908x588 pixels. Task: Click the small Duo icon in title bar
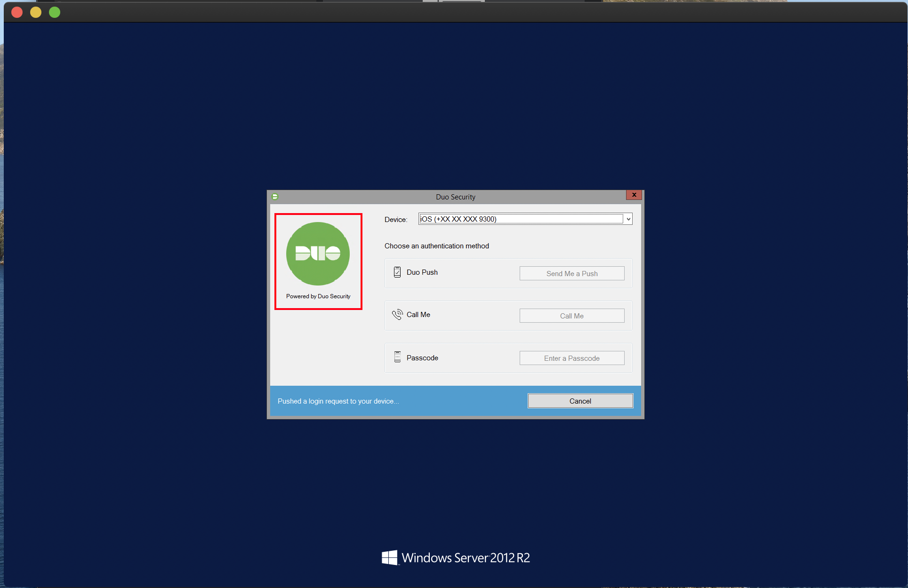(x=275, y=197)
